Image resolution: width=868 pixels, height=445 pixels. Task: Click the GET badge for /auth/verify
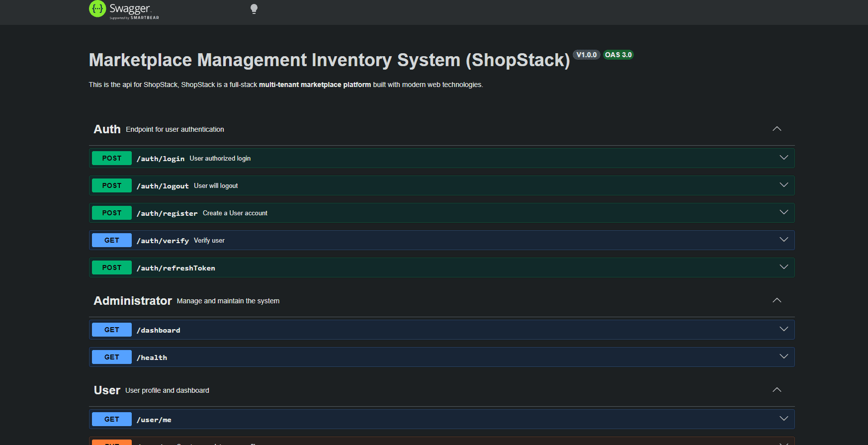click(x=112, y=240)
